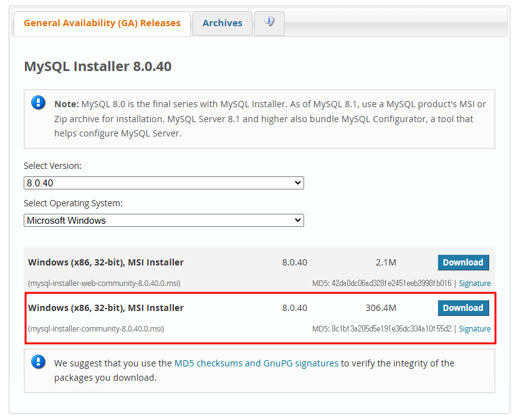Click the blue alert icon beside checksum suggestion
The height and width of the screenshot is (420, 516).
coord(38,362)
